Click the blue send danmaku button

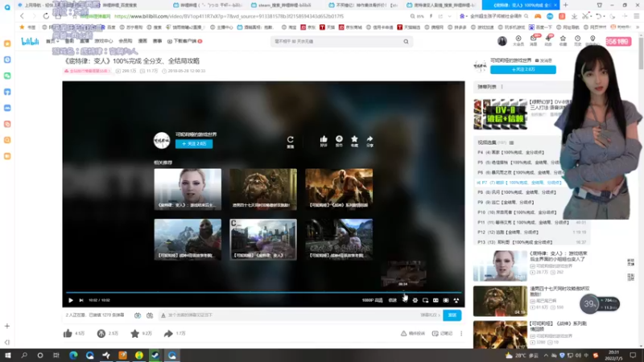tap(452, 315)
